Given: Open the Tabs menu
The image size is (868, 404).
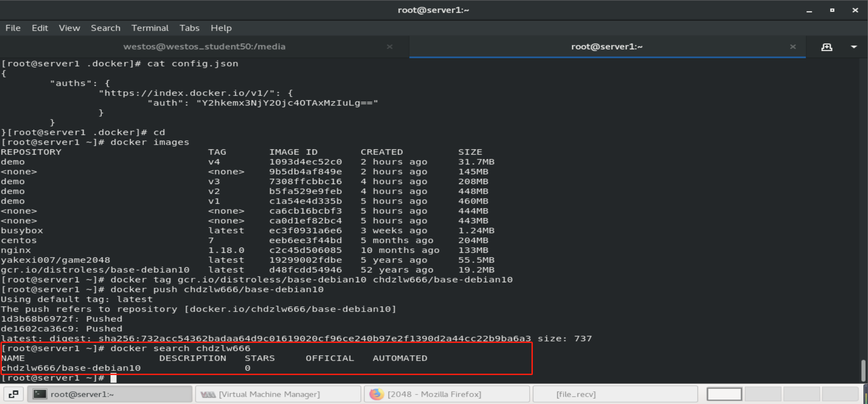Looking at the screenshot, I should pos(189,28).
